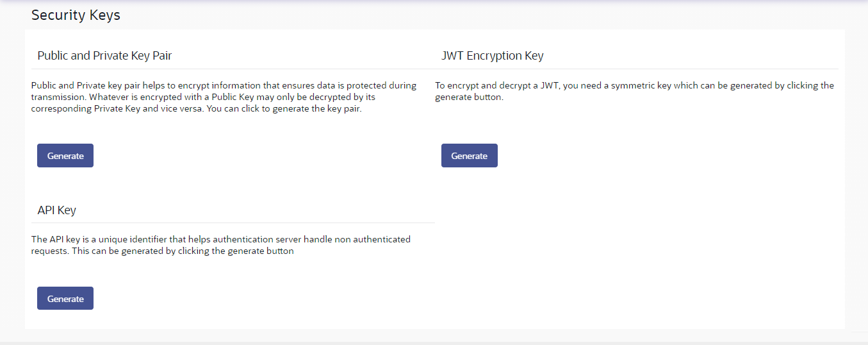
Task: Click the divider under Public and Private Key Pair heading
Action: (x=233, y=69)
